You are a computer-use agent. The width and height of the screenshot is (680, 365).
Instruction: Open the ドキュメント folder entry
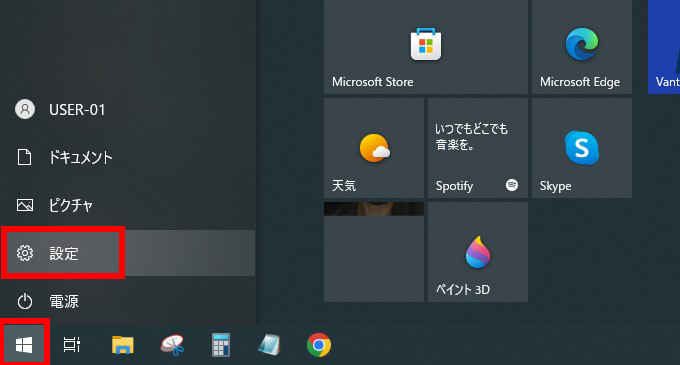[x=128, y=157]
